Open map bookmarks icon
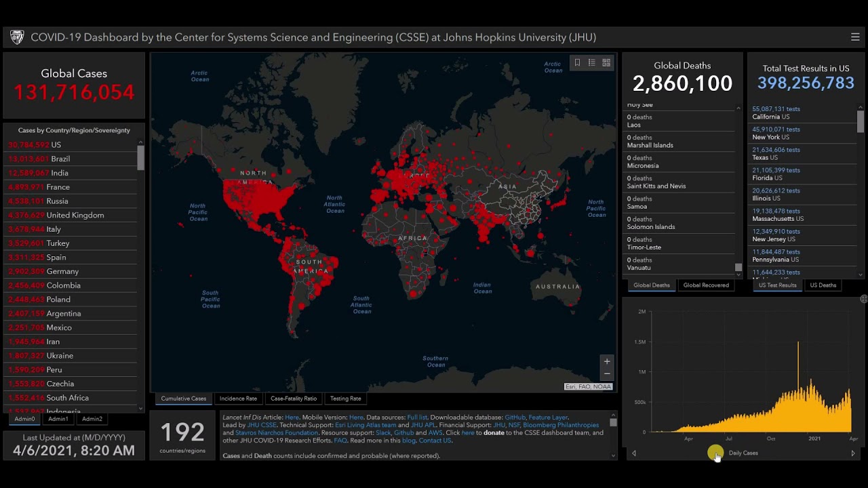868x488 pixels. click(x=577, y=62)
